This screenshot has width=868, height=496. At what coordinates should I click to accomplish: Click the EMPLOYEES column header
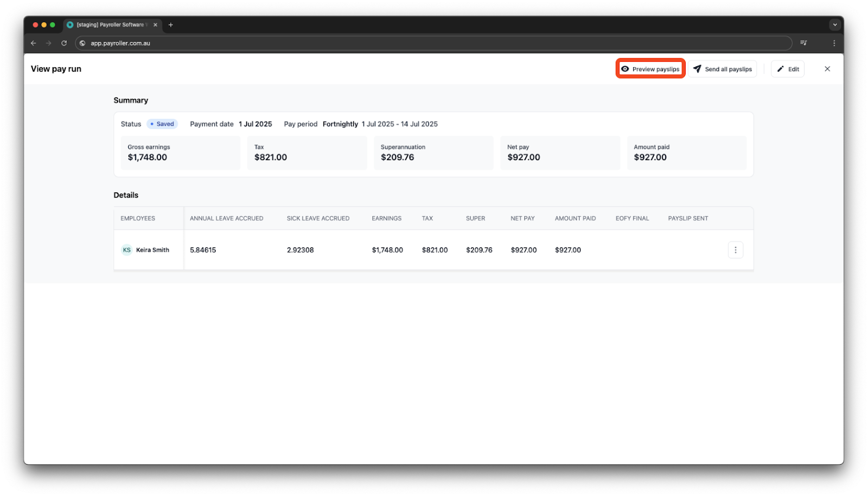pos(138,219)
